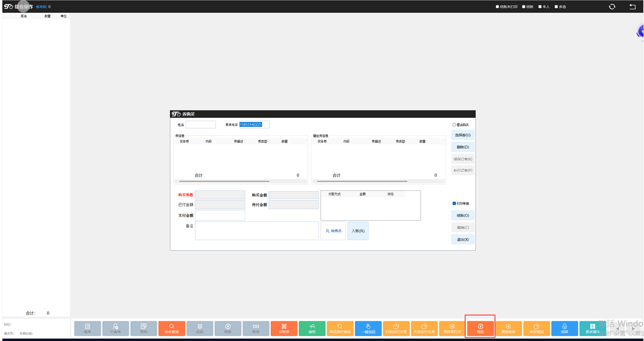The height and width of the screenshot is (341, 644).
Task: Tick the 多选 multi-select checkbox
Action: point(556,7)
